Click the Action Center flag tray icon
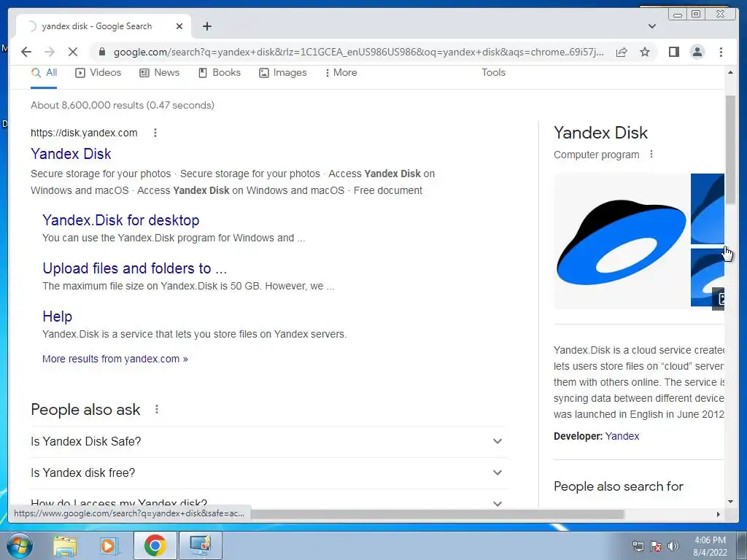This screenshot has width=747, height=560. pos(656,547)
